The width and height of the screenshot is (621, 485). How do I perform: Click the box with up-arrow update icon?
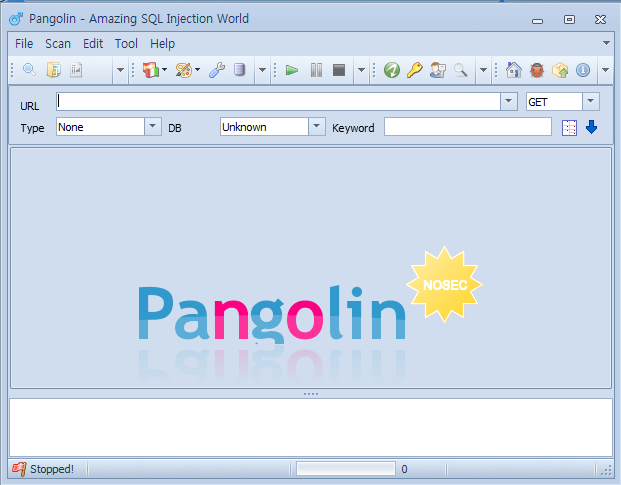[560, 70]
